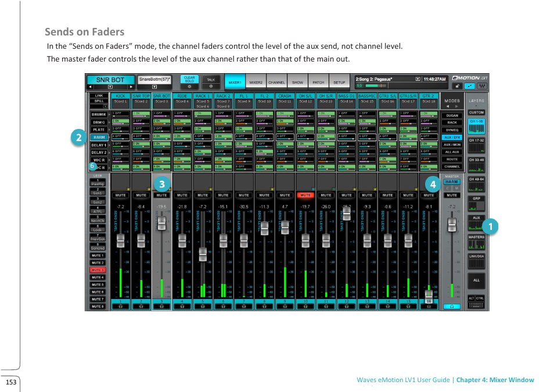Click the on-screen keyboard icon below ALT CTRL
The image size is (554, 392).
coord(476,305)
